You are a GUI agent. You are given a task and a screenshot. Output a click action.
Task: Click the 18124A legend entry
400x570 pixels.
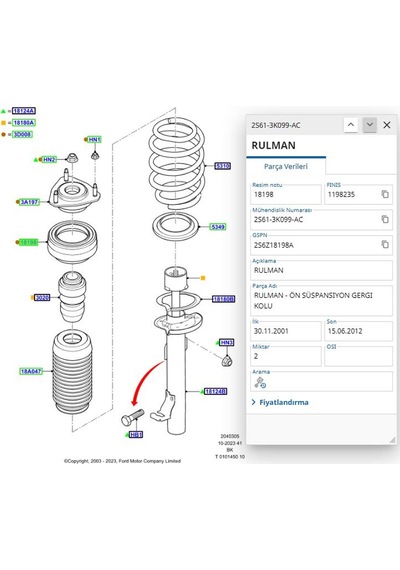(24, 111)
